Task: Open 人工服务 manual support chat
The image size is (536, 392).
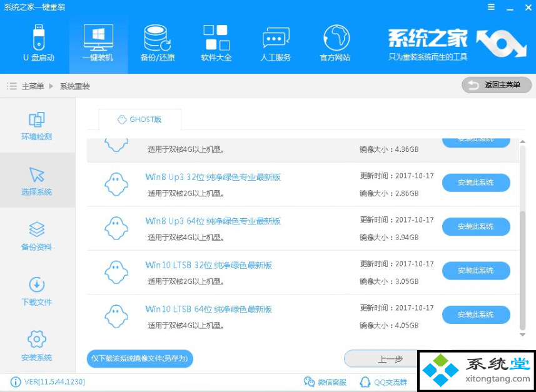Action: (x=276, y=44)
